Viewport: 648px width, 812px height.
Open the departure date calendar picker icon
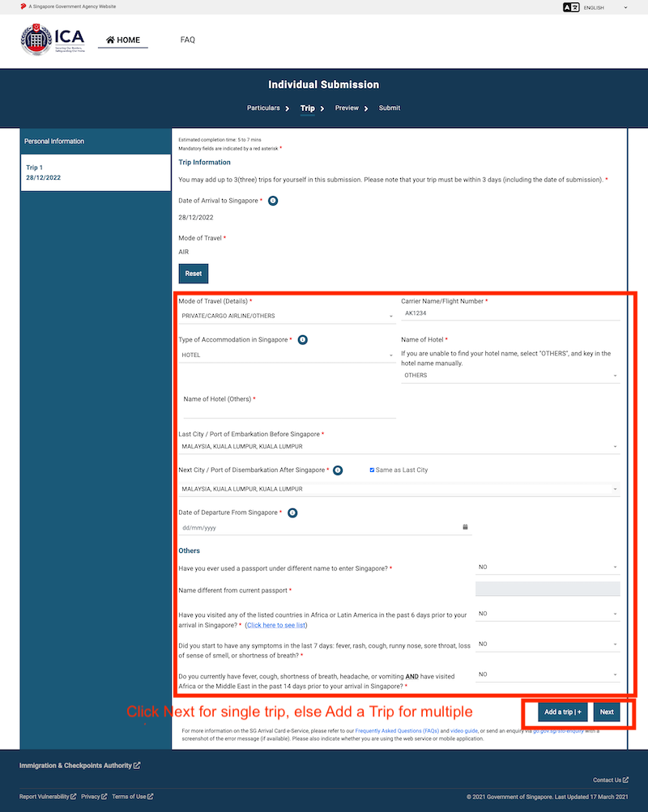point(466,528)
